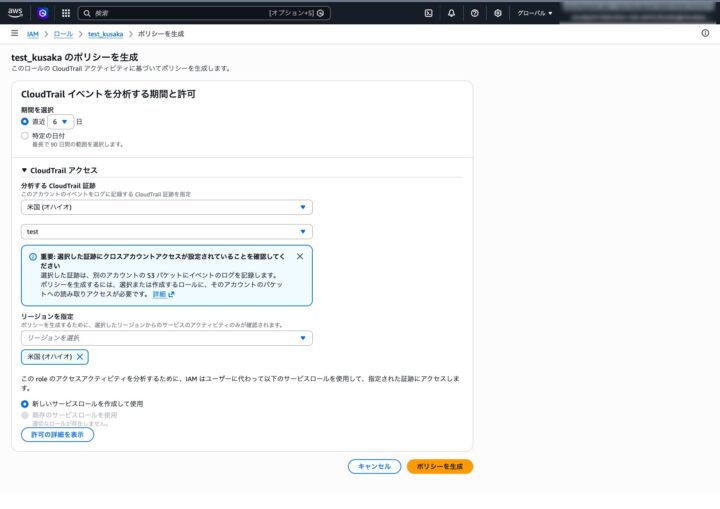Screen dimensions: 720x509
Task: Open the Amazon Q assistant icon
Action: point(43,13)
